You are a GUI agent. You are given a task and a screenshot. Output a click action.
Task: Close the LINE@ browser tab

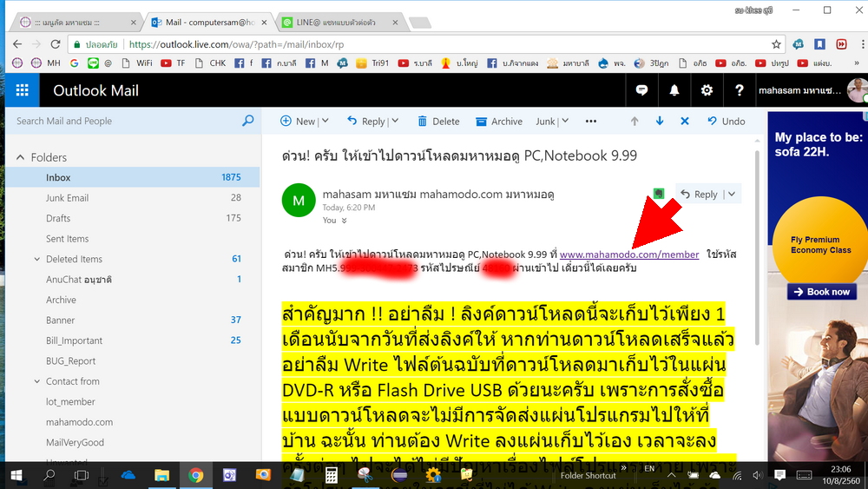coord(395,23)
